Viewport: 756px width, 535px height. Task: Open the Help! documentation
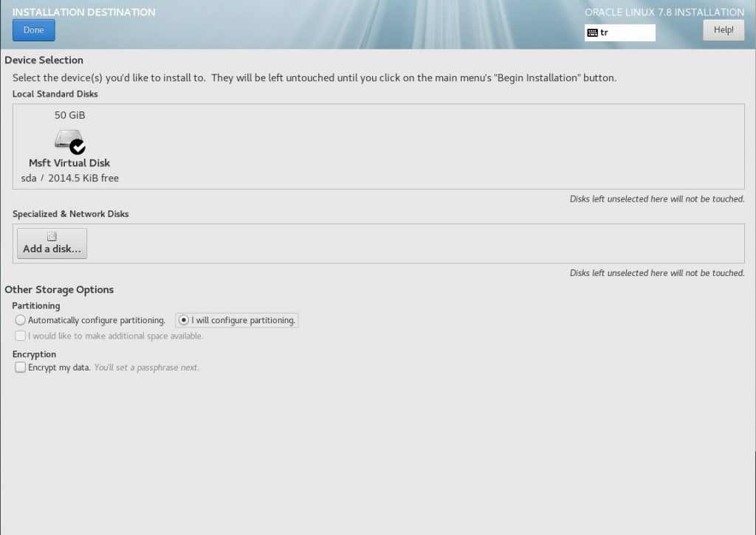point(724,30)
